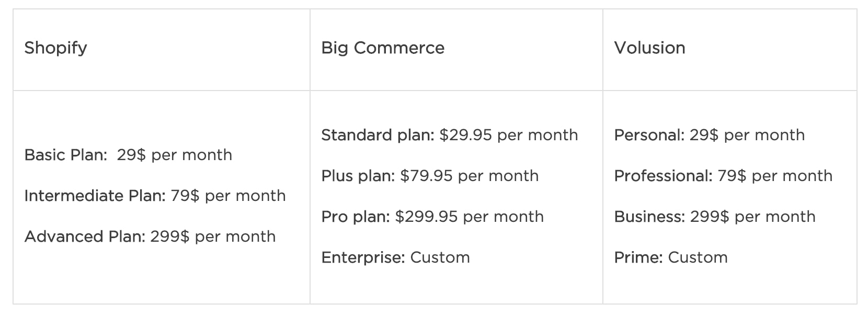Click the "Standard plan:" label
868x315 pixels.
[x=378, y=136]
